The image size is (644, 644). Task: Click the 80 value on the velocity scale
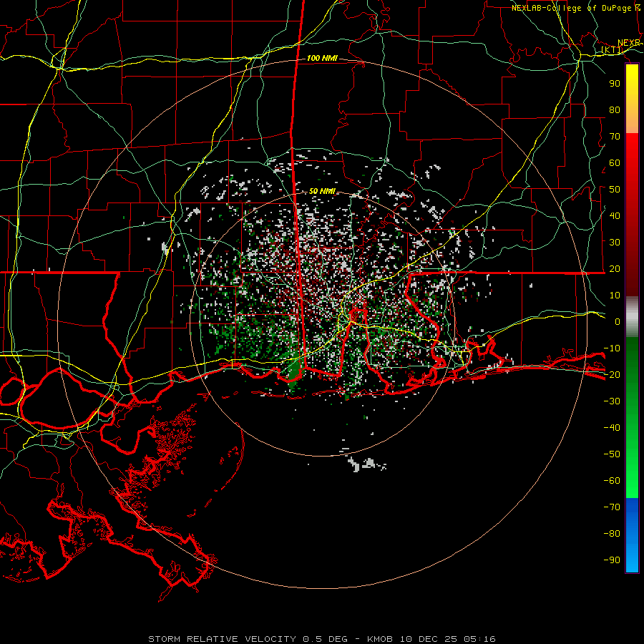(x=615, y=110)
